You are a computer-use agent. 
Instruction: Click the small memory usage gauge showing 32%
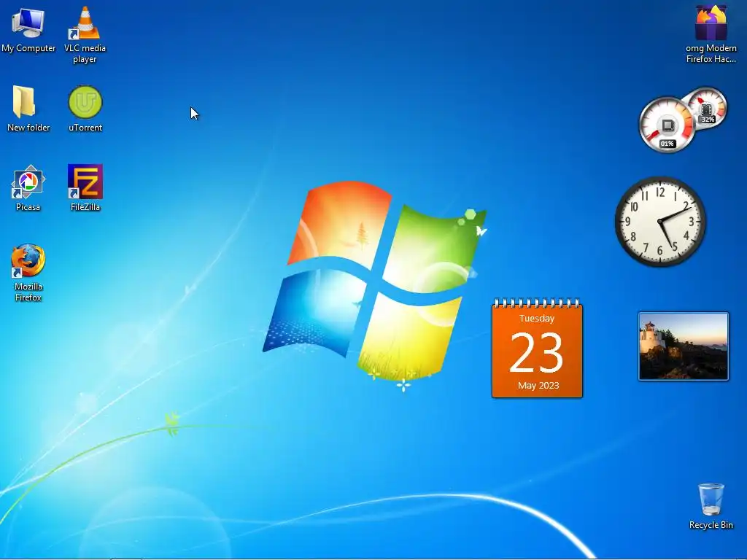point(707,109)
